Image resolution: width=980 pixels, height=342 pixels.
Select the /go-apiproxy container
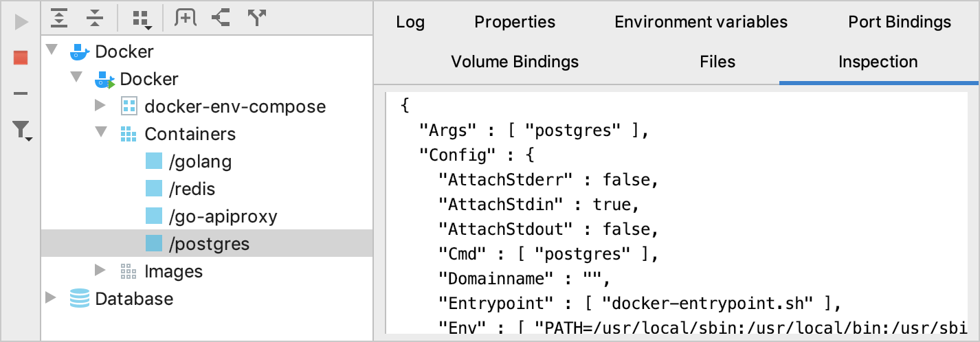pos(223,216)
